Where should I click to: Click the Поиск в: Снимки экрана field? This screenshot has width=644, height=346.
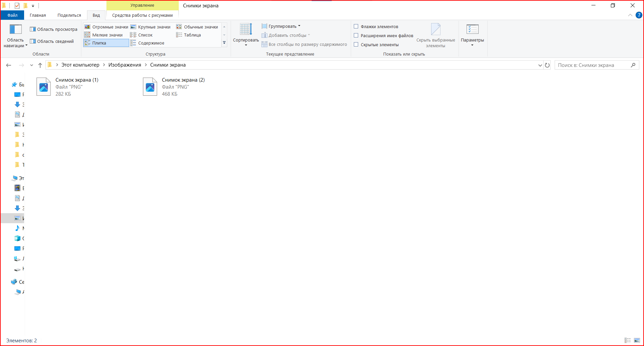[593, 65]
